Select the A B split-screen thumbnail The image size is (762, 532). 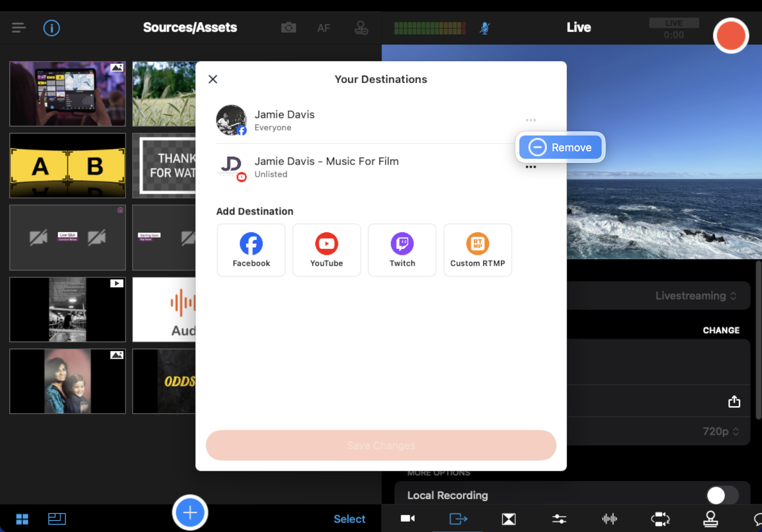(68, 165)
